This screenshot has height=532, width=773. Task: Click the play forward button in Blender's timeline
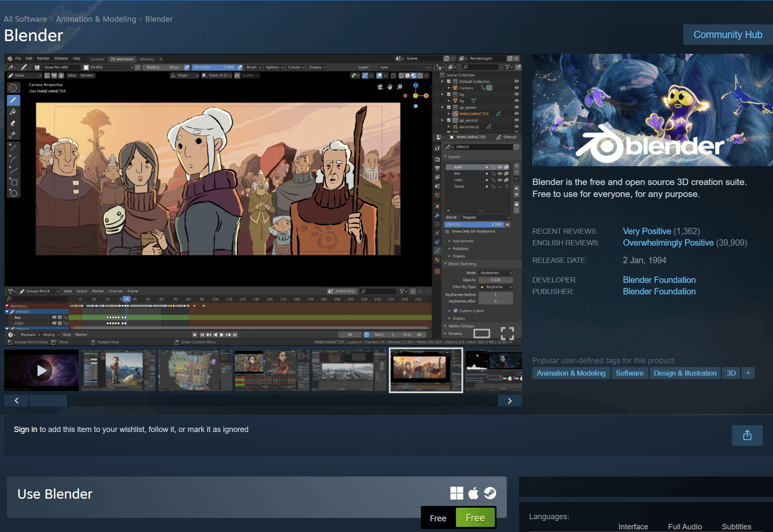click(x=221, y=335)
